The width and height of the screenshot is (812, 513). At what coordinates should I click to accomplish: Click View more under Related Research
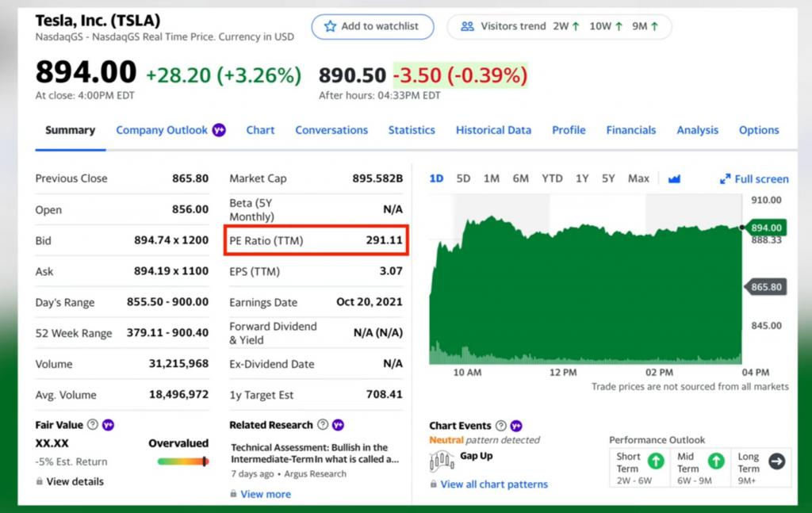266,494
